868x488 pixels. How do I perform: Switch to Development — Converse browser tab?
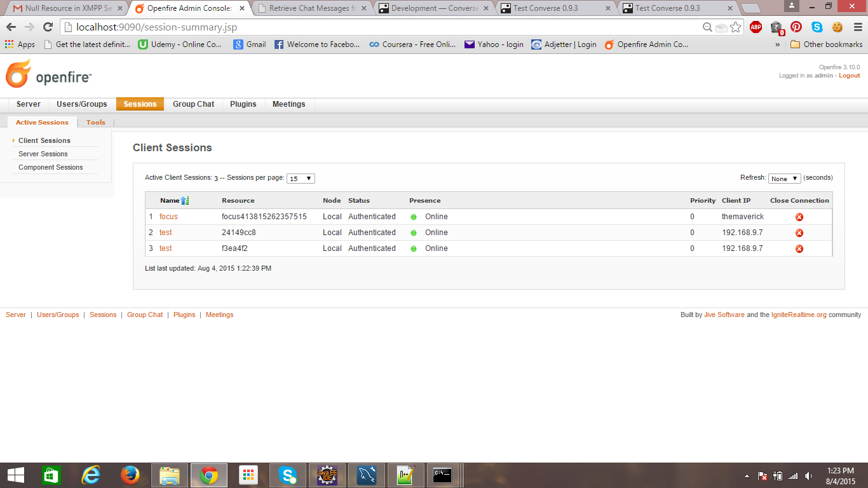point(435,8)
